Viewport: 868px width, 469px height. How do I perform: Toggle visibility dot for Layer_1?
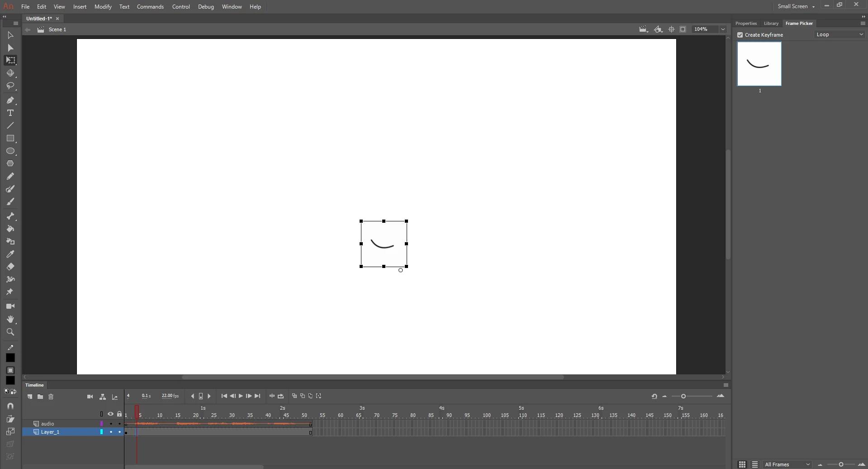[111, 432]
